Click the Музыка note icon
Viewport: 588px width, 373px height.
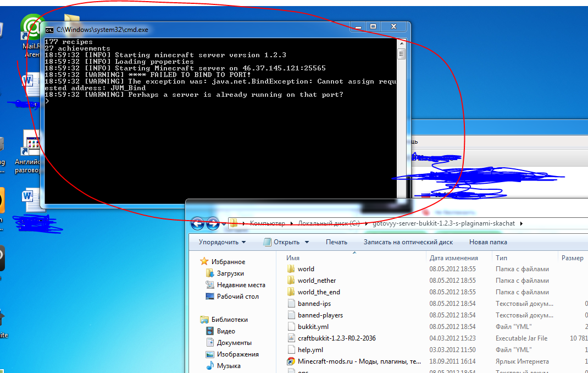210,366
